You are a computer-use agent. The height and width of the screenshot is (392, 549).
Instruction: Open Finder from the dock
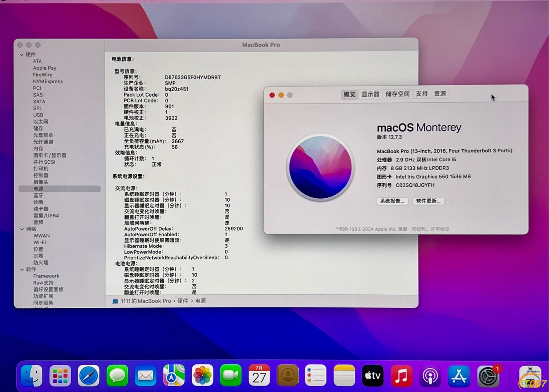[x=32, y=375]
